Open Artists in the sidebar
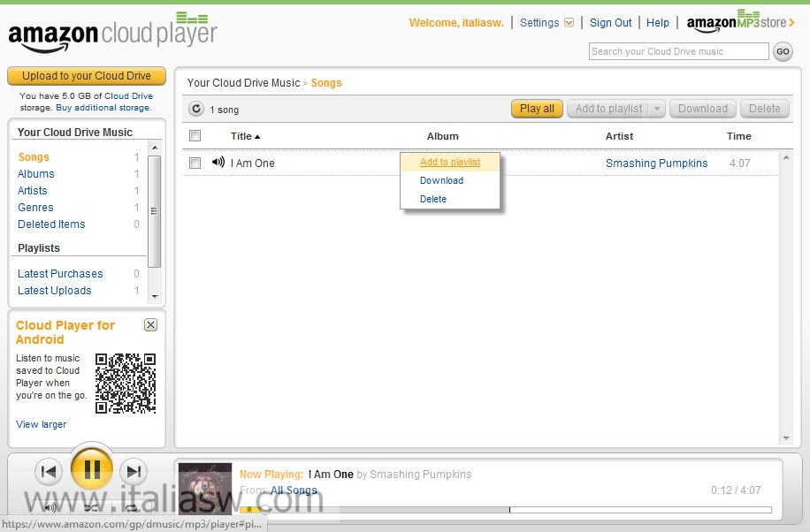 tap(32, 191)
